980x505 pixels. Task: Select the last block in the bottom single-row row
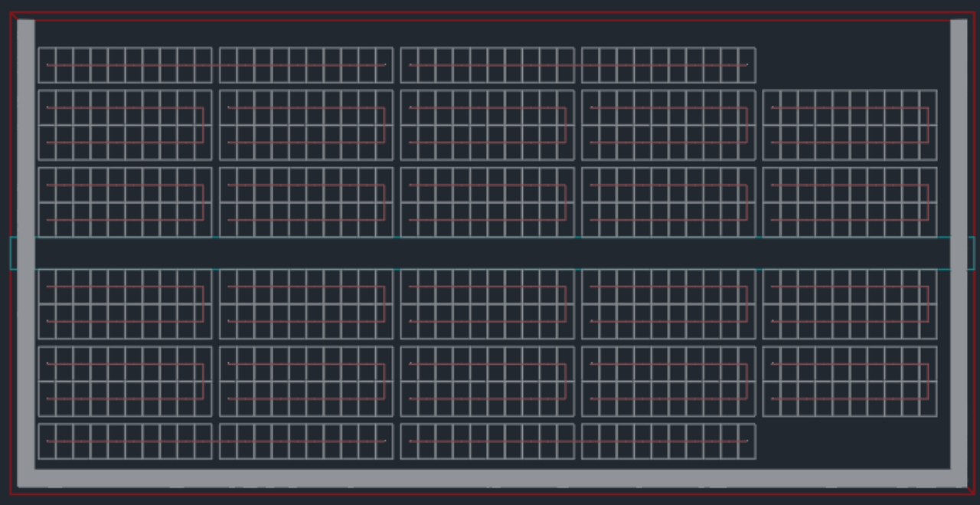pos(668,441)
